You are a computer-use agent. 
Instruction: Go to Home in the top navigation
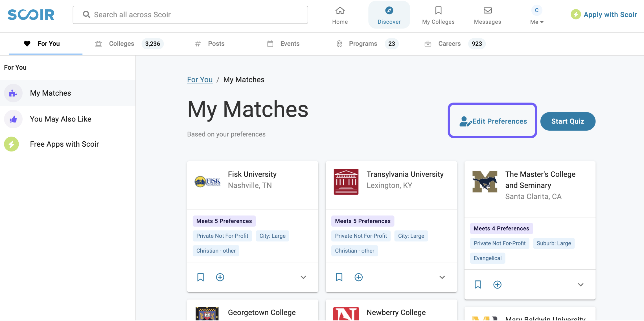[340, 15]
